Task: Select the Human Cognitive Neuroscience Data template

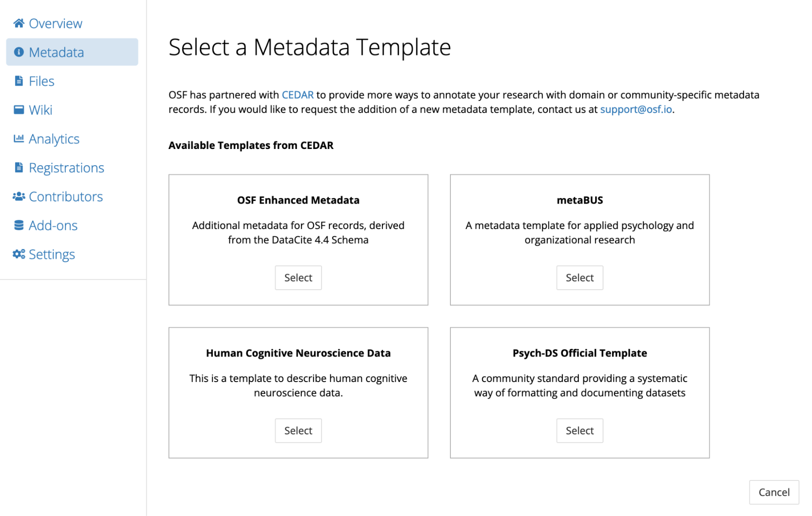Action: coord(298,431)
